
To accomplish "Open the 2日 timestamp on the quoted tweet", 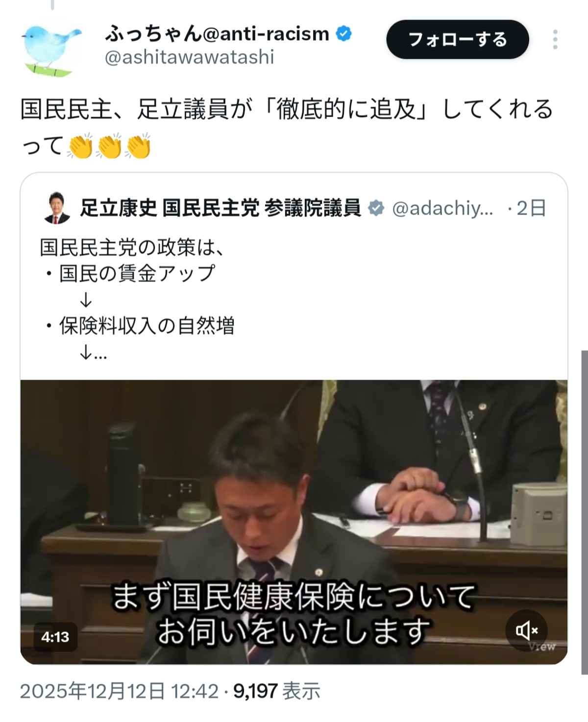I will coord(531,208).
